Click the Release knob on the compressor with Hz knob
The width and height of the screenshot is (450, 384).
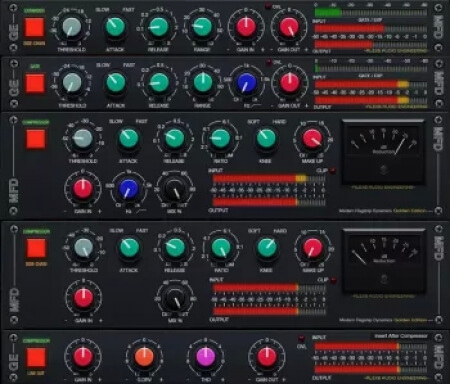175,138
